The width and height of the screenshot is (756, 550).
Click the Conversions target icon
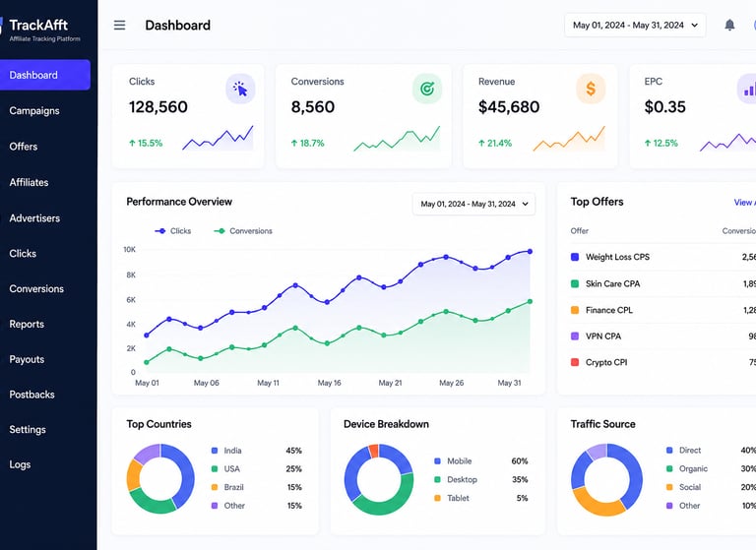427,89
